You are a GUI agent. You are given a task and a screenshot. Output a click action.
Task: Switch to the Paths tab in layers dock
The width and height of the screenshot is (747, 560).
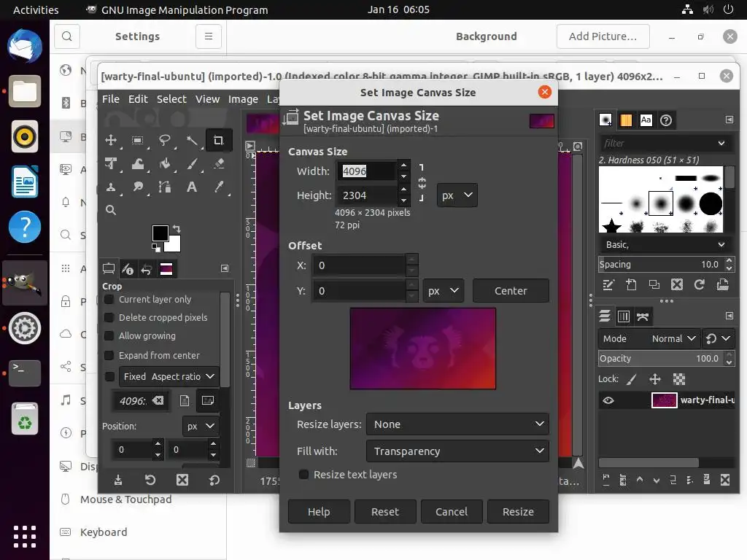[x=643, y=316]
